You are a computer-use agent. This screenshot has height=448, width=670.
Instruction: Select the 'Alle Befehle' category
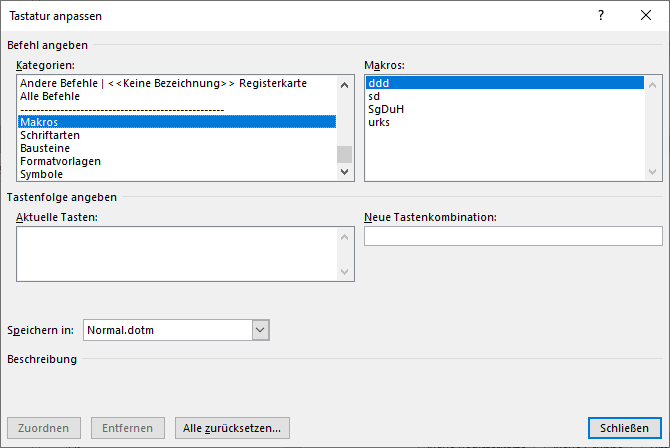[x=177, y=96]
